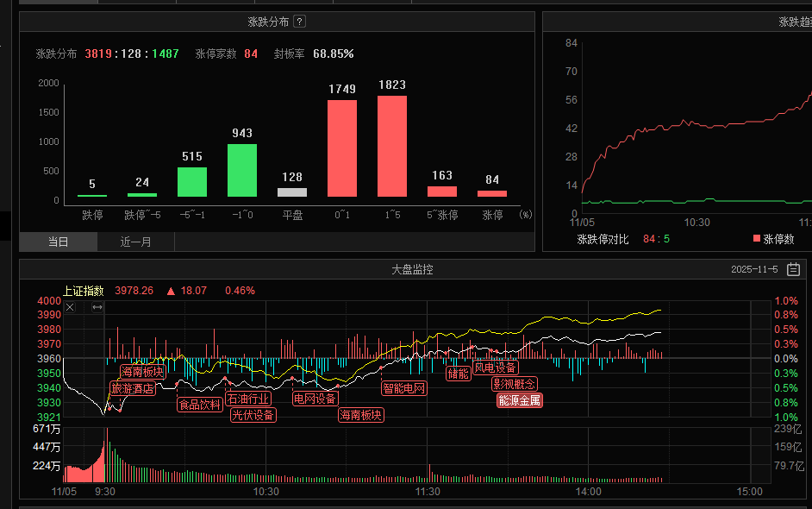
Task: Open the 食品饮料 sector marker
Action: 199,404
